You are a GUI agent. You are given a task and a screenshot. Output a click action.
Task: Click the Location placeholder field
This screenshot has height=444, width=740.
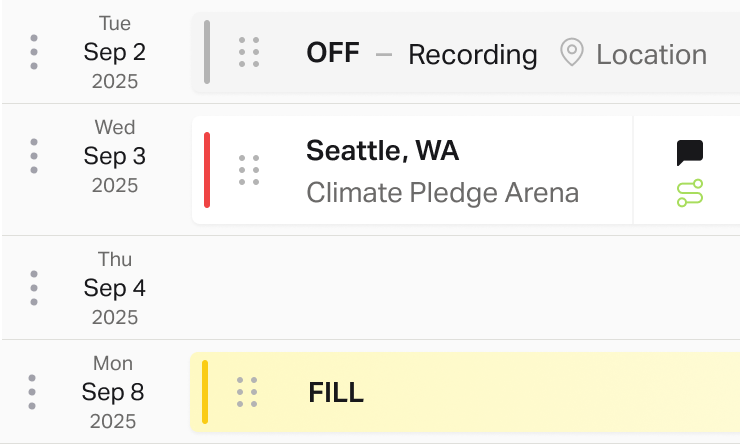pyautogui.click(x=651, y=55)
